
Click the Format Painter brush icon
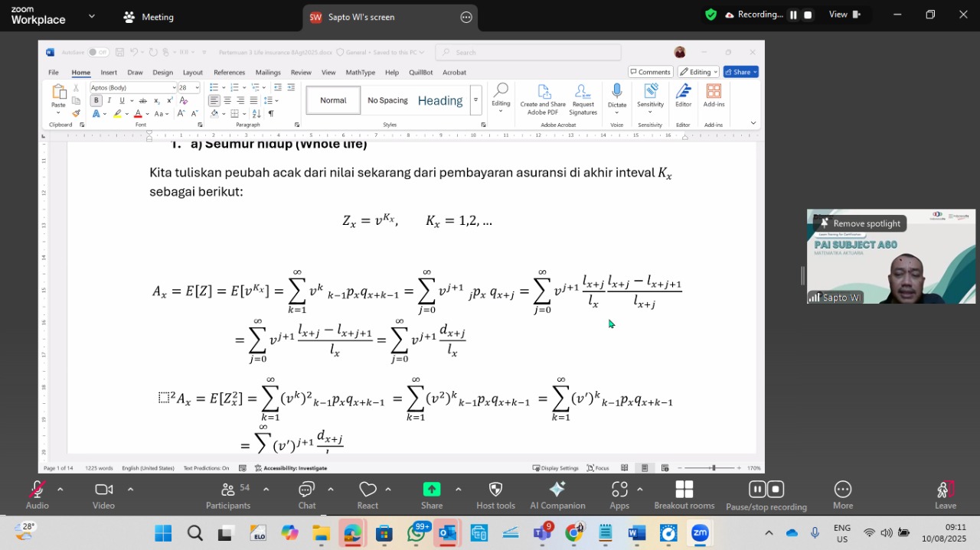click(76, 113)
